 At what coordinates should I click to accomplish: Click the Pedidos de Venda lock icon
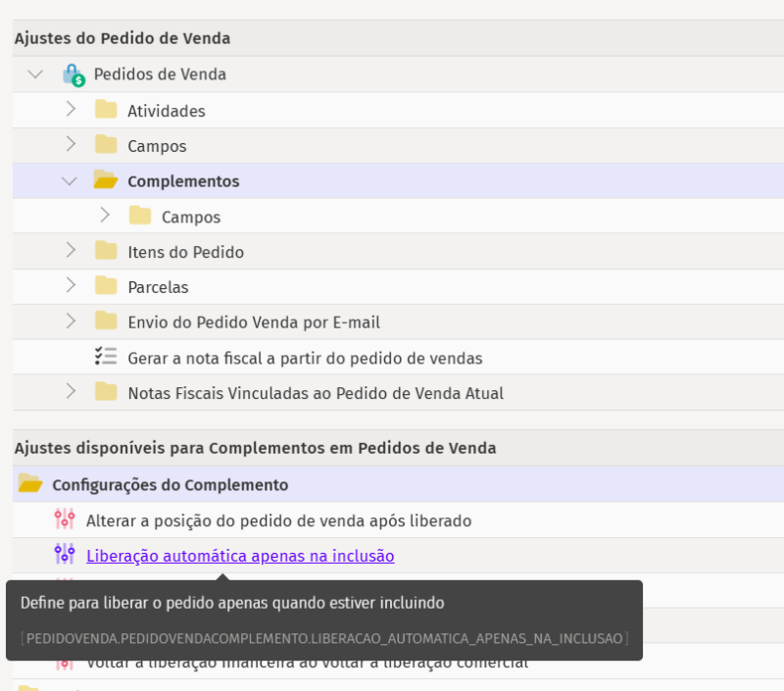pyautogui.click(x=71, y=74)
